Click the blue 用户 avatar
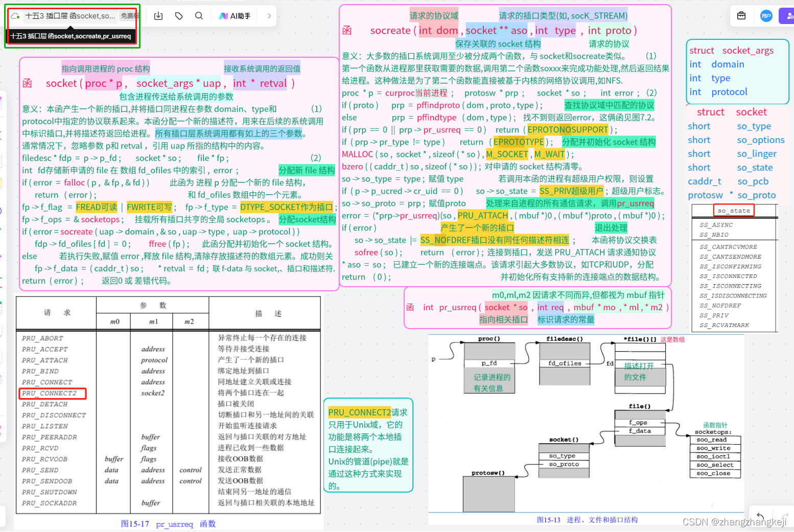Viewport: 794px width, 532px height. (766, 16)
